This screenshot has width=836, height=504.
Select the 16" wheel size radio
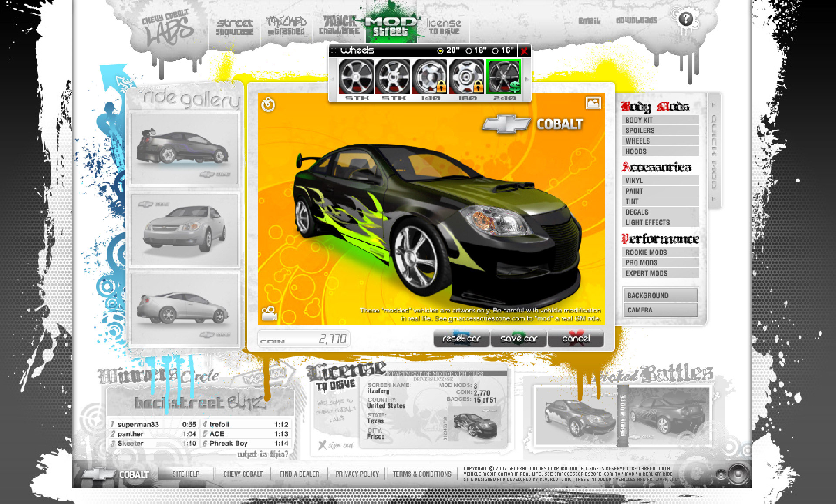[496, 51]
